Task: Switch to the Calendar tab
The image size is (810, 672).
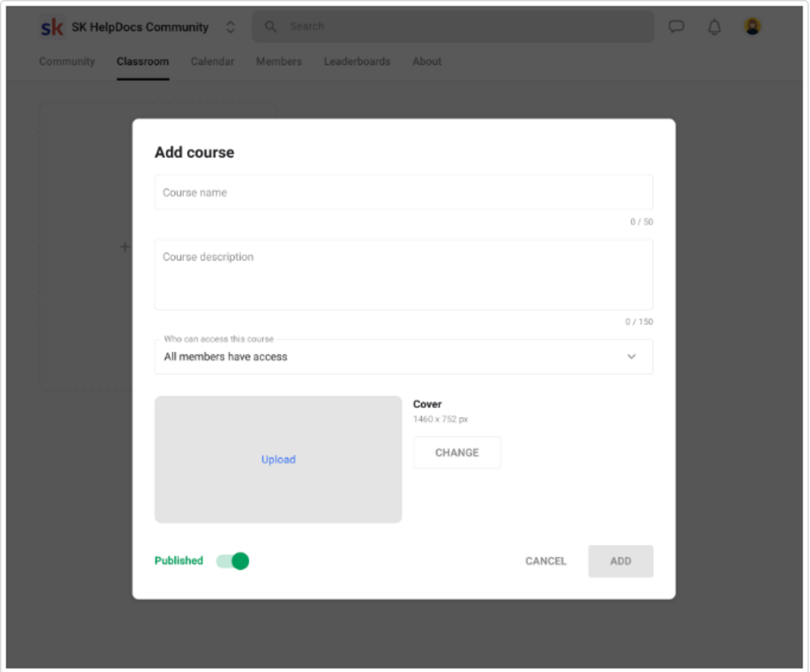Action: pyautogui.click(x=212, y=62)
